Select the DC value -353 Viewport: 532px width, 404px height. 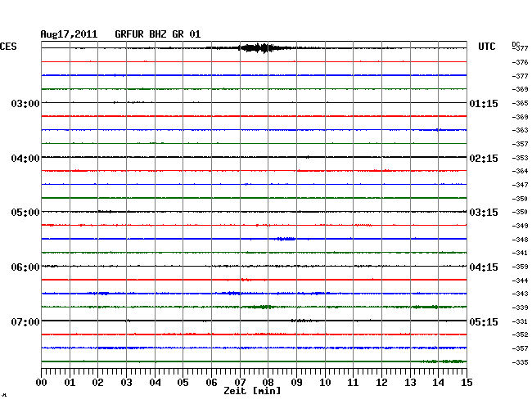tap(520, 158)
